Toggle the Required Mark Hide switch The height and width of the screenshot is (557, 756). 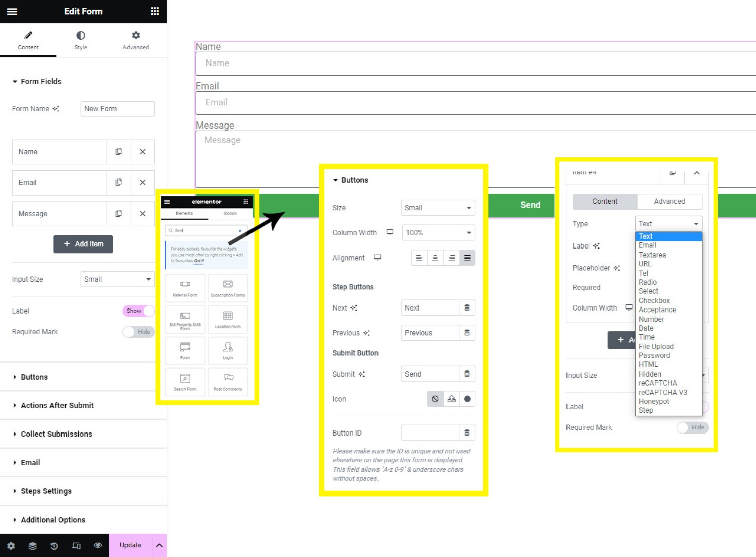pos(139,332)
